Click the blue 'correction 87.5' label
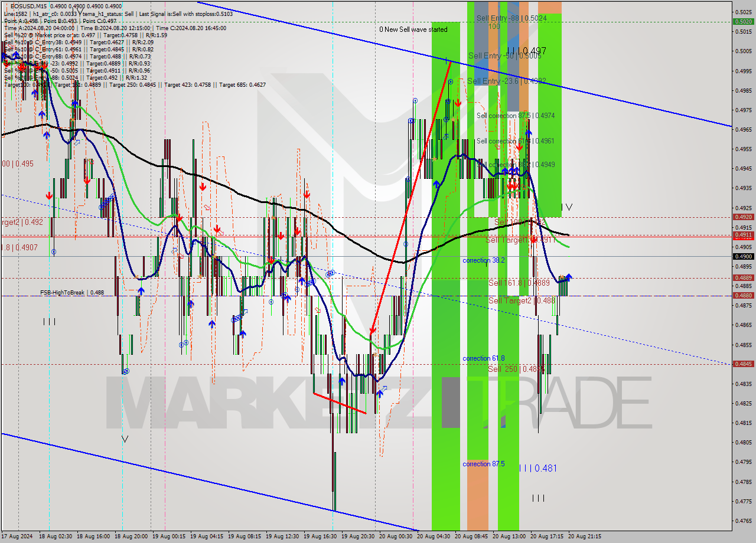The height and width of the screenshot is (543, 756). (x=484, y=464)
